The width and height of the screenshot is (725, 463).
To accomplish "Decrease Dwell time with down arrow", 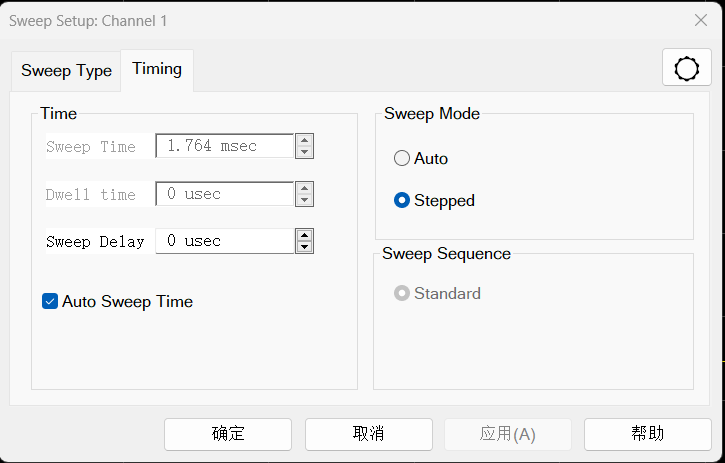I will [305, 200].
